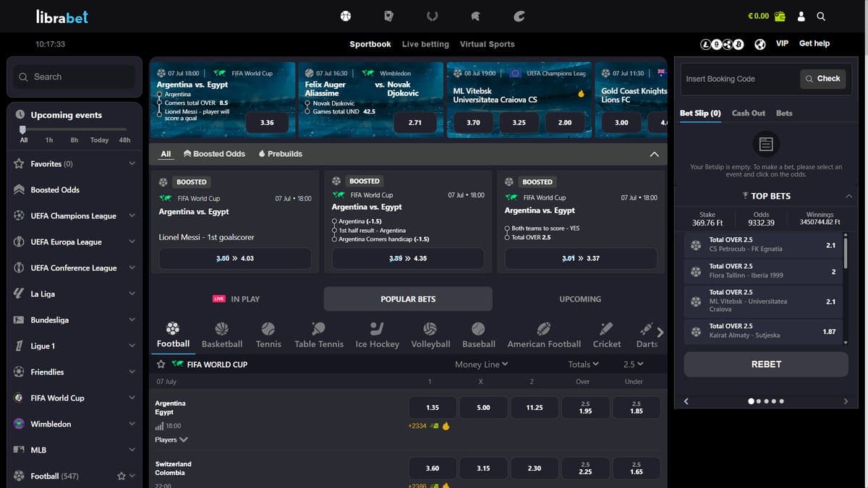This screenshot has height=488, width=868.
Task: Switch to Virtual Sports tab
Action: click(488, 44)
